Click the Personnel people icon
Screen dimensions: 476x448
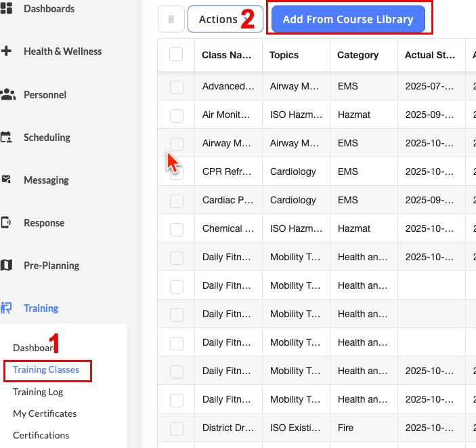tap(7, 95)
